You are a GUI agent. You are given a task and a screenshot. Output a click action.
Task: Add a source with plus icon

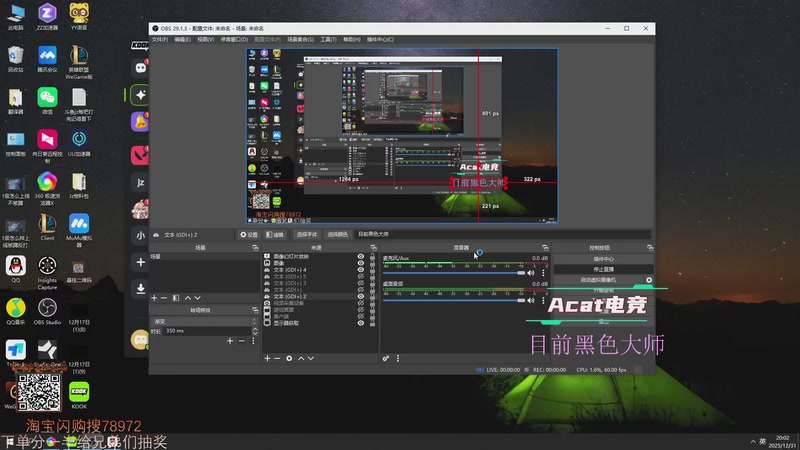coord(267,359)
